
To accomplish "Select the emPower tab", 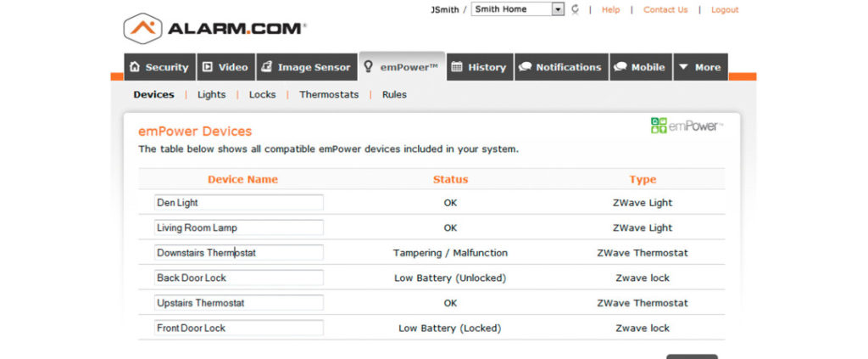I will 401,67.
